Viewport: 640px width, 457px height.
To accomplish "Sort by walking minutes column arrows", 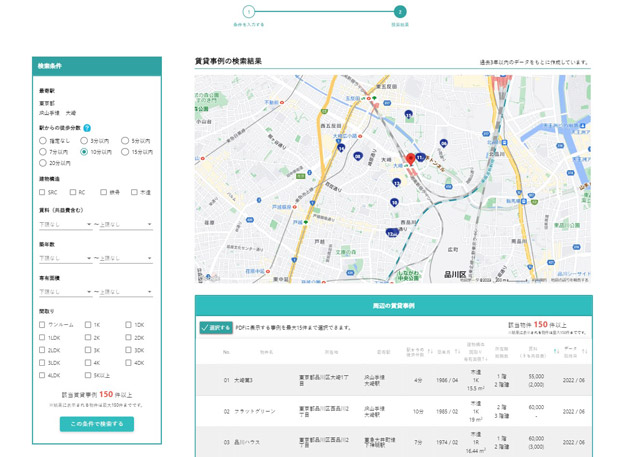I will pyautogui.click(x=430, y=351).
